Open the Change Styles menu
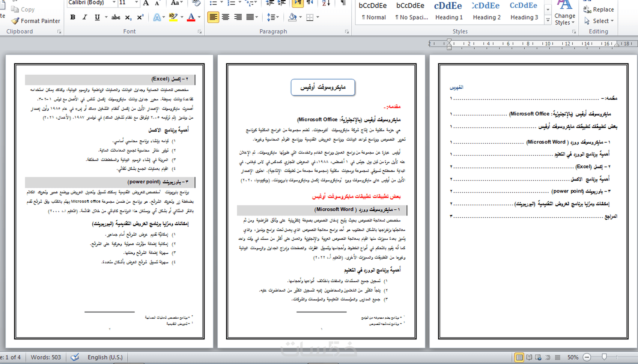 pyautogui.click(x=565, y=13)
